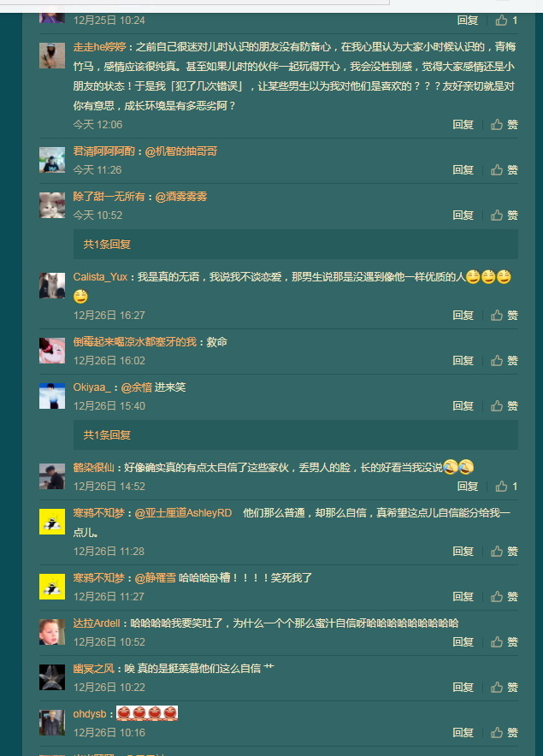Image resolution: width=543 pixels, height=756 pixels.
Task: Open 达拉Ardell's profile via username
Action: tap(97, 623)
